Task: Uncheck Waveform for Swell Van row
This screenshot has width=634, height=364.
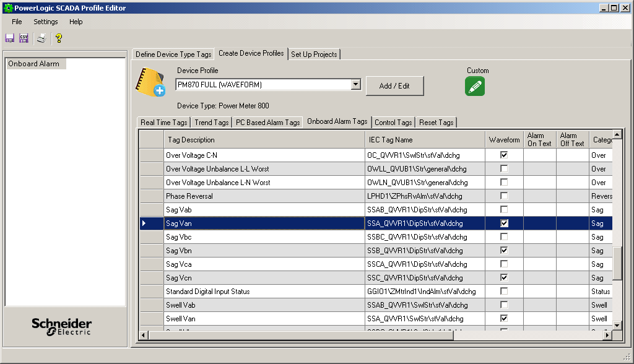Action: pyautogui.click(x=504, y=318)
